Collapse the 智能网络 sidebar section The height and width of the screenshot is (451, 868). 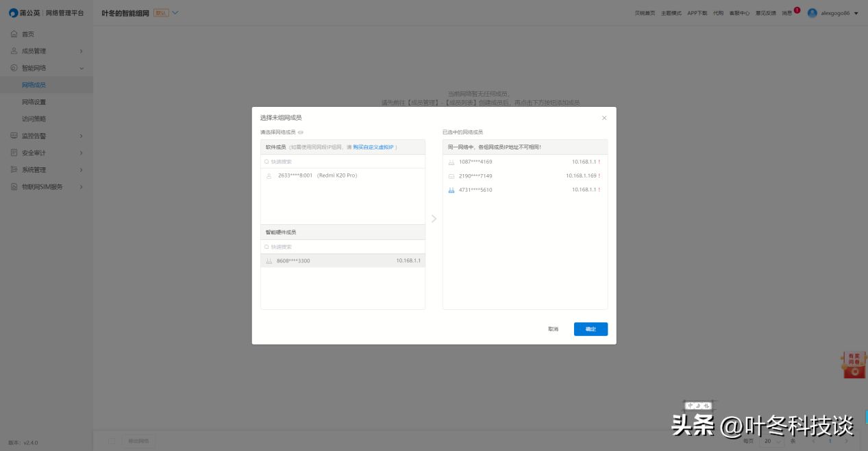point(81,68)
